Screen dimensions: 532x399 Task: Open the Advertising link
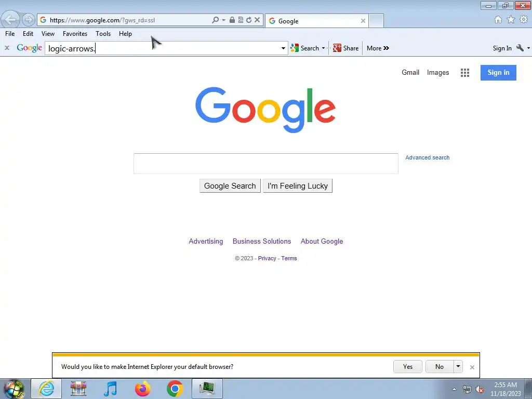tap(206, 241)
